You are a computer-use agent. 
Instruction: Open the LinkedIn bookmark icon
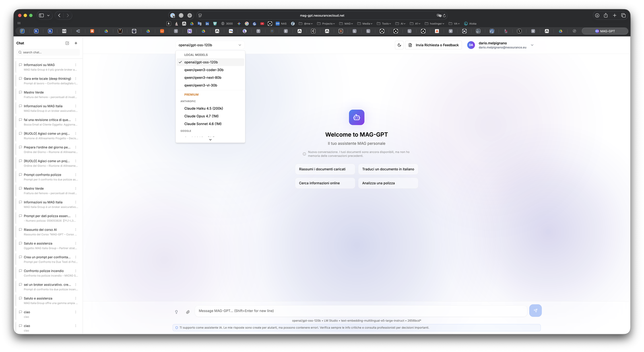207,24
